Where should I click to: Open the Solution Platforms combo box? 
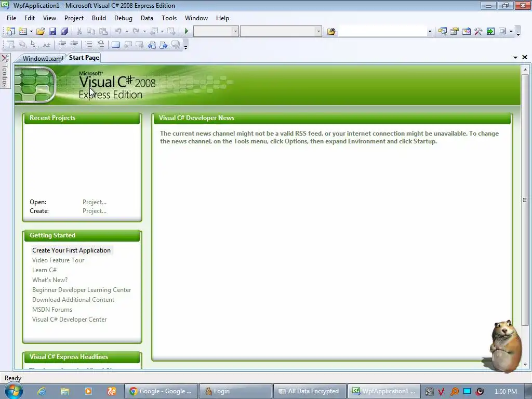coord(281,31)
